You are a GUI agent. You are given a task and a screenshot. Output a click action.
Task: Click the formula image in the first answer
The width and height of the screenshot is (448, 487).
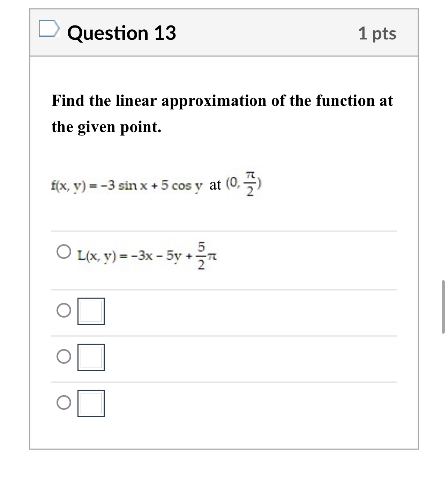[x=147, y=256]
